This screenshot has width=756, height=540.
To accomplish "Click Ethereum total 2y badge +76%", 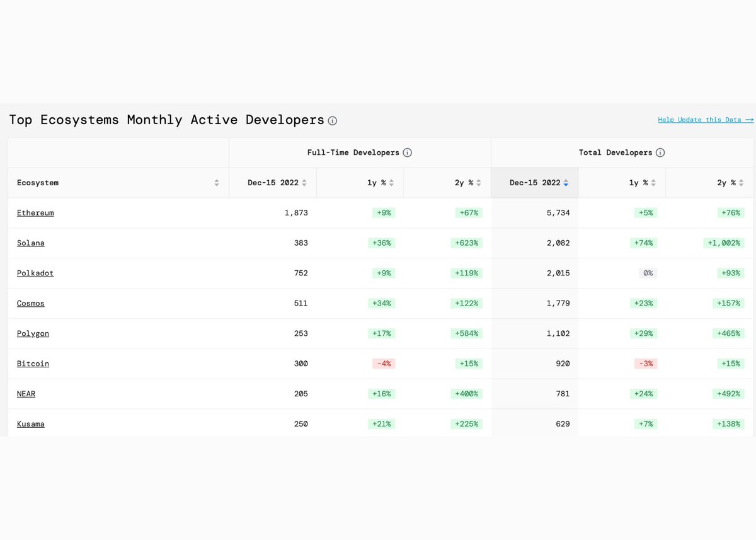I will pyautogui.click(x=731, y=213).
